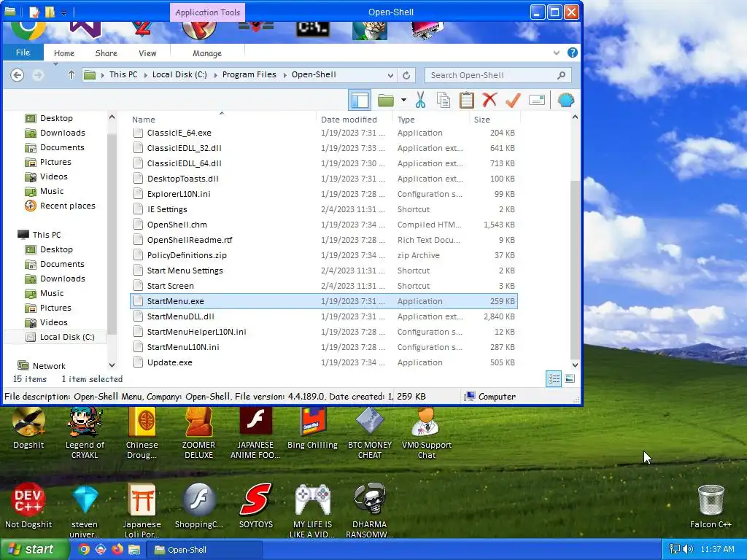
Task: Open the Bing Chilling desktop icon
Action: (x=312, y=429)
